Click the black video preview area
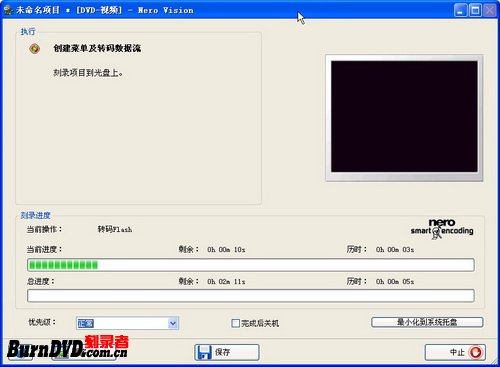 point(404,117)
